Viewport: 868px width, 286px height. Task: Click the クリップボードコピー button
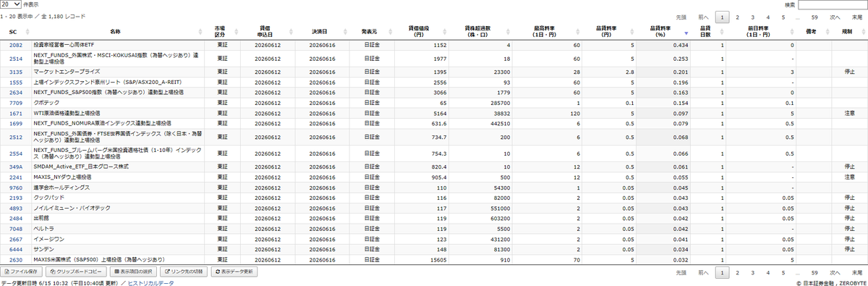[75, 272]
